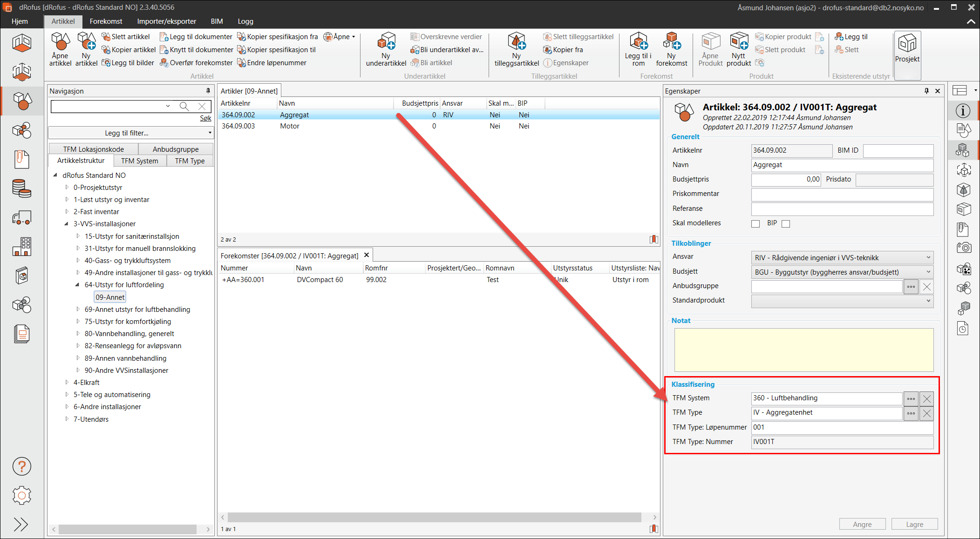Expand the 4-Elkraft tree node
Screen dimensions: 980x539
coord(67,382)
